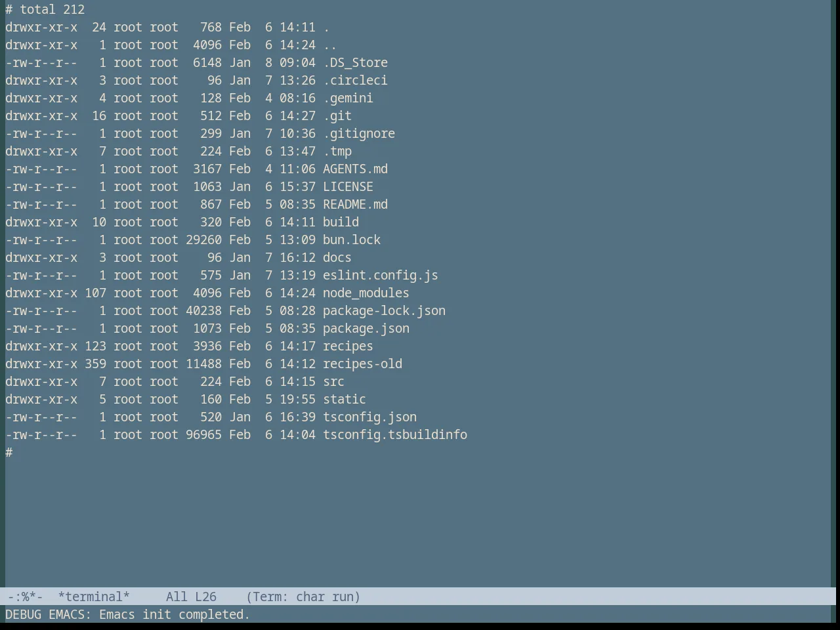Click the echo area message 'Emacs init completed.'
This screenshot has height=630, width=840.
(175, 615)
